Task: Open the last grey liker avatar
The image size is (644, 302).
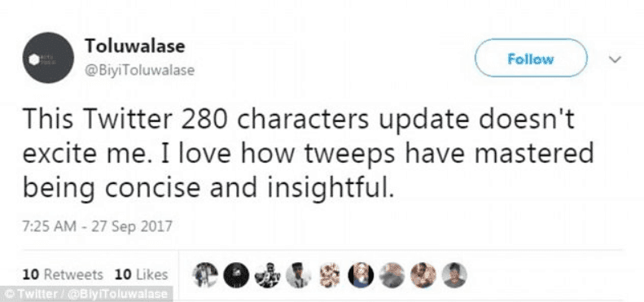Action: tap(454, 275)
